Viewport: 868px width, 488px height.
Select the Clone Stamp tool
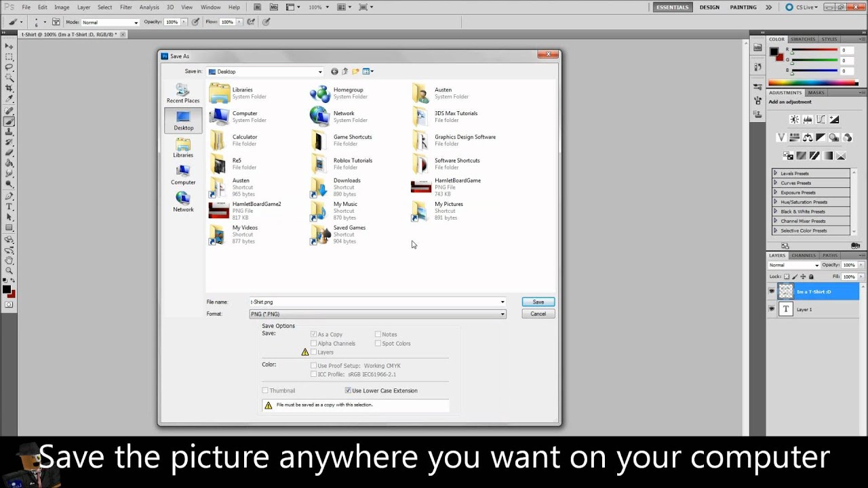(x=9, y=133)
